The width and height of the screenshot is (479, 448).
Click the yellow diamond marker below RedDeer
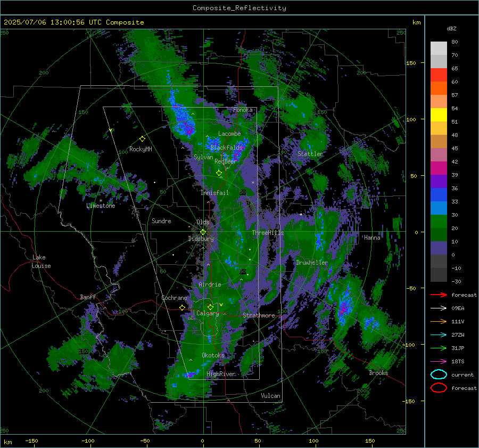coord(219,173)
